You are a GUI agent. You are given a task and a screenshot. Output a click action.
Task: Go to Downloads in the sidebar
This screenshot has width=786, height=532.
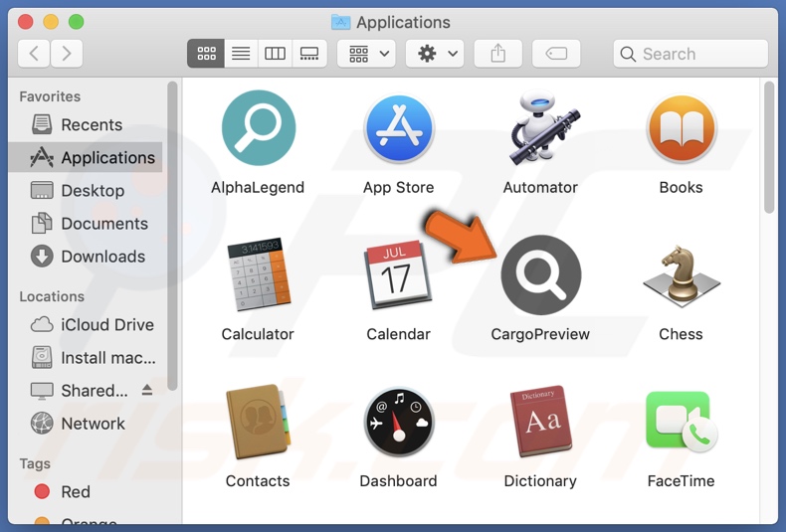point(86,257)
